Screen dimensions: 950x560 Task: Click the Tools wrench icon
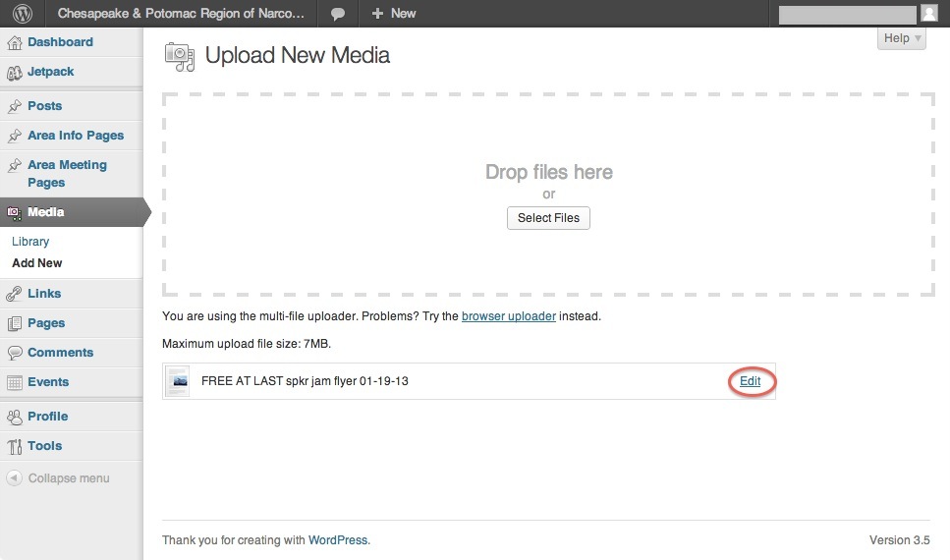tap(15, 447)
